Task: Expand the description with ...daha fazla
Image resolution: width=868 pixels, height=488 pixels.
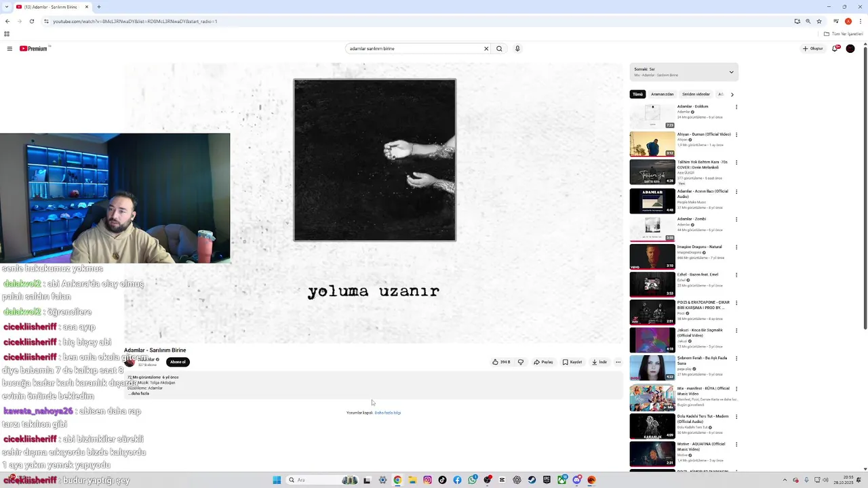Action: click(x=139, y=394)
